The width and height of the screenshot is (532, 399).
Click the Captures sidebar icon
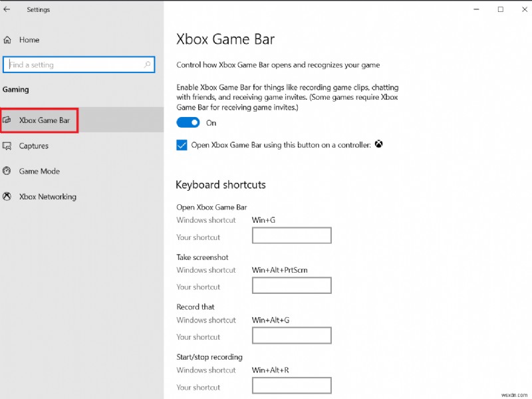click(x=7, y=146)
